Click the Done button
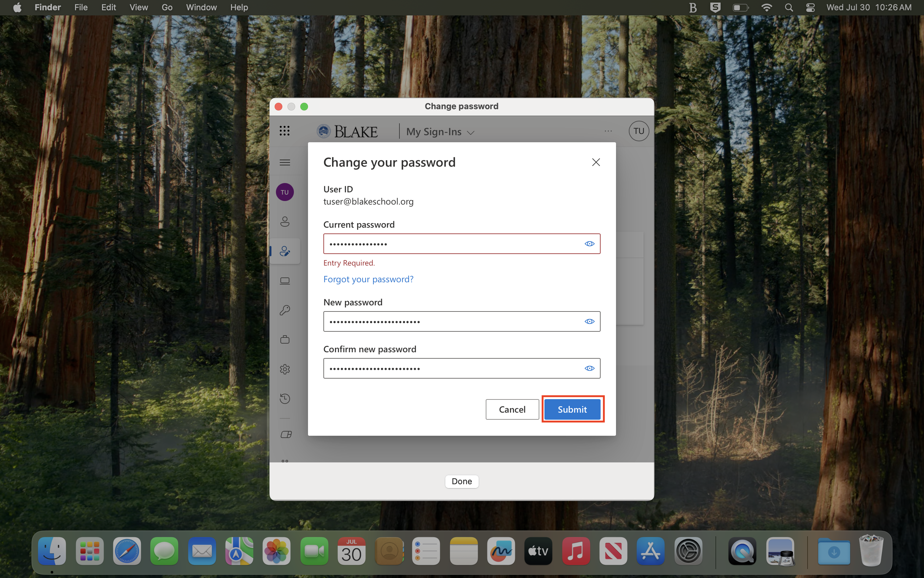 [x=462, y=481]
